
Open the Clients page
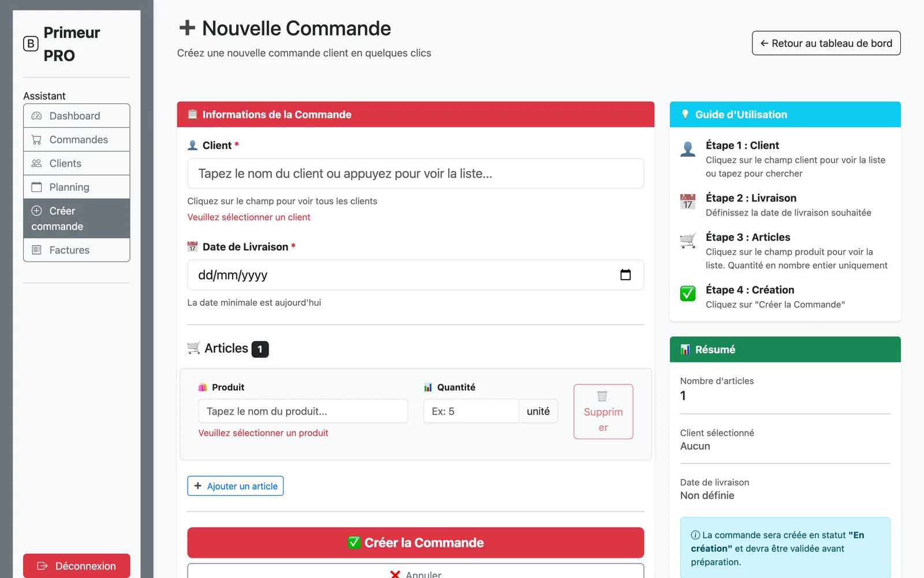pyautogui.click(x=76, y=163)
